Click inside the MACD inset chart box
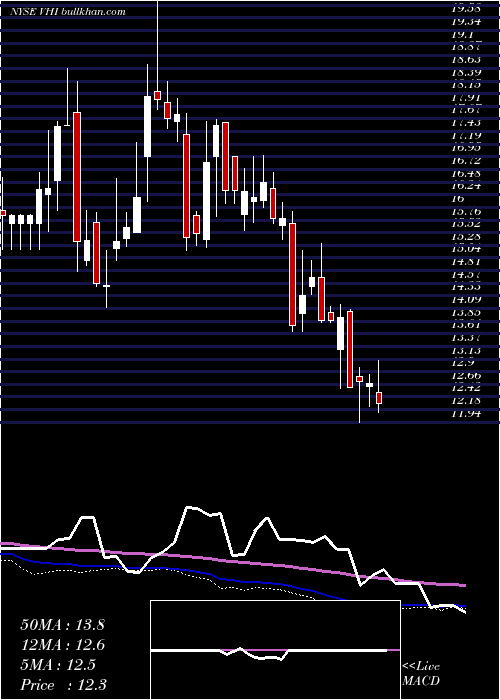Image resolution: width=500 pixels, height=700 pixels. tap(275, 650)
